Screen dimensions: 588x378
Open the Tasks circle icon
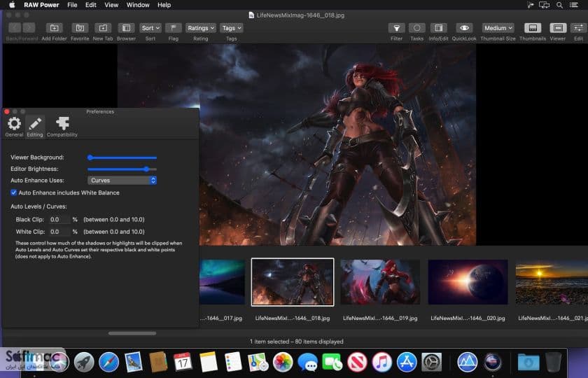pyautogui.click(x=416, y=28)
